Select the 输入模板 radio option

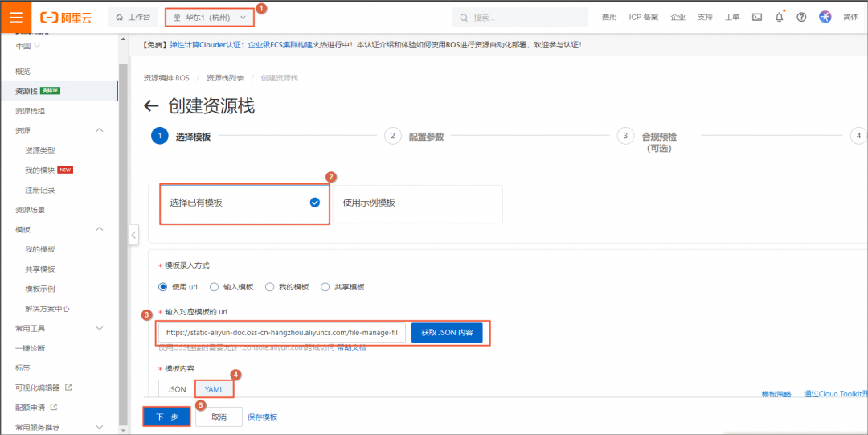coord(215,287)
